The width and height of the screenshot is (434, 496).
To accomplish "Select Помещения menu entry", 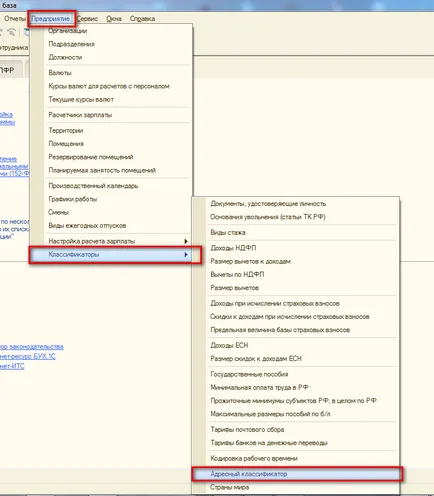I will 66,144.
